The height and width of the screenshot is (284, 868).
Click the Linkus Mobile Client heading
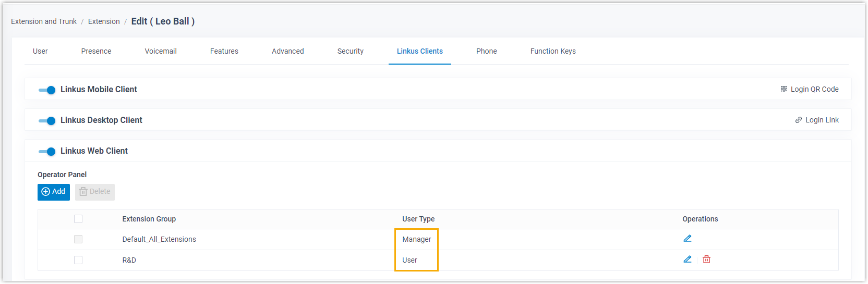[99, 89]
